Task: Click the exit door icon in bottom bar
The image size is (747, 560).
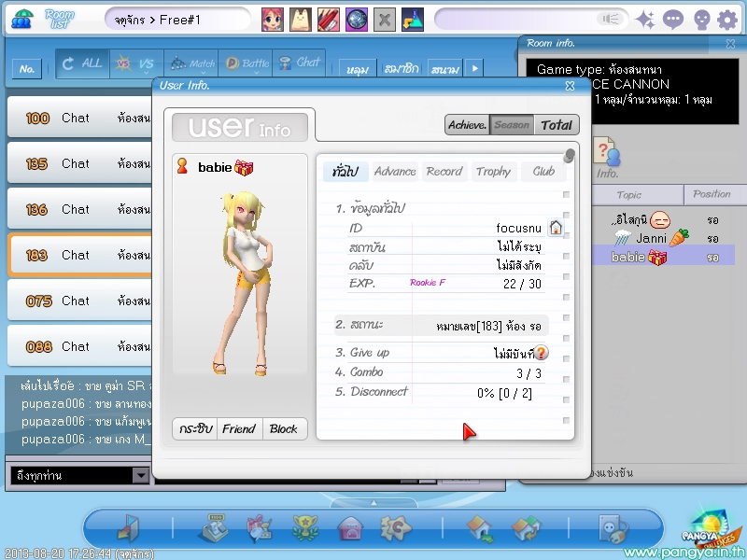Action: pos(129,527)
